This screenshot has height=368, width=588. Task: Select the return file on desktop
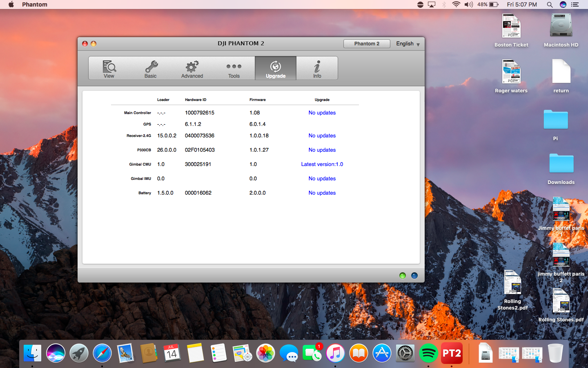click(561, 76)
